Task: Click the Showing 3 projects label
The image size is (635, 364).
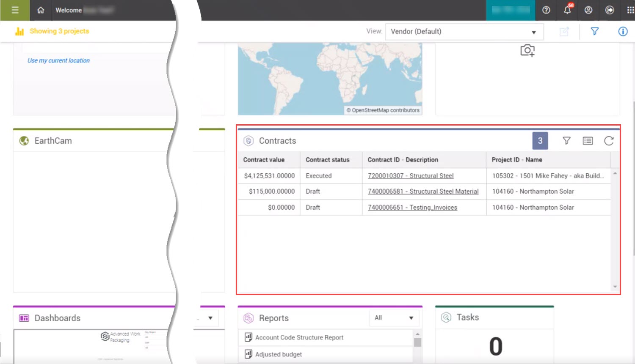Action: point(59,31)
